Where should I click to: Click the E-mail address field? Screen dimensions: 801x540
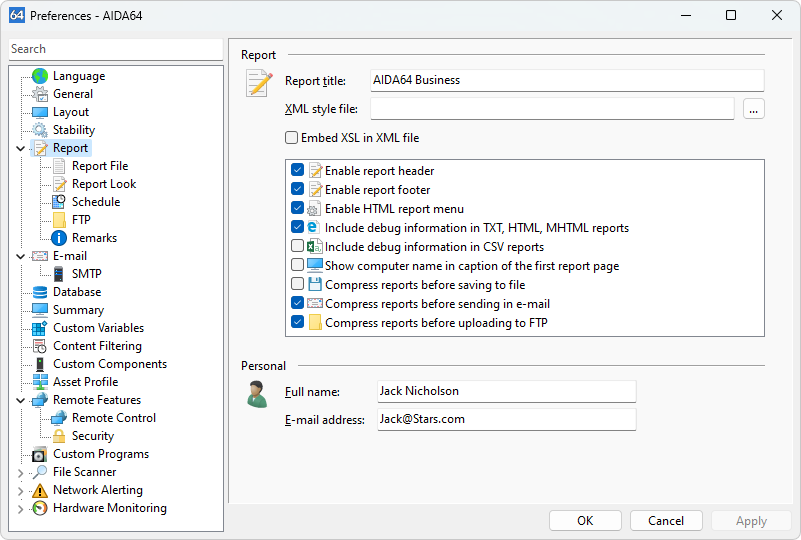507,419
